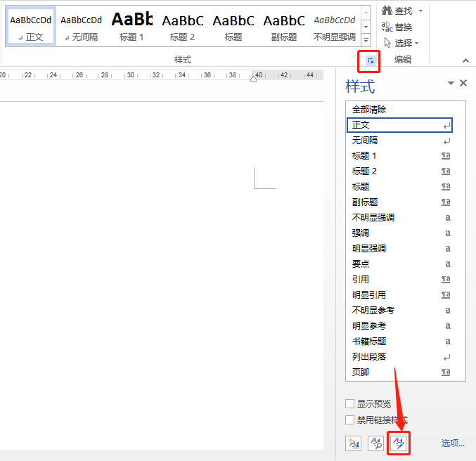Open Manage Styles icon button
Image resolution: width=476 pixels, height=461 pixels.
[x=399, y=443]
